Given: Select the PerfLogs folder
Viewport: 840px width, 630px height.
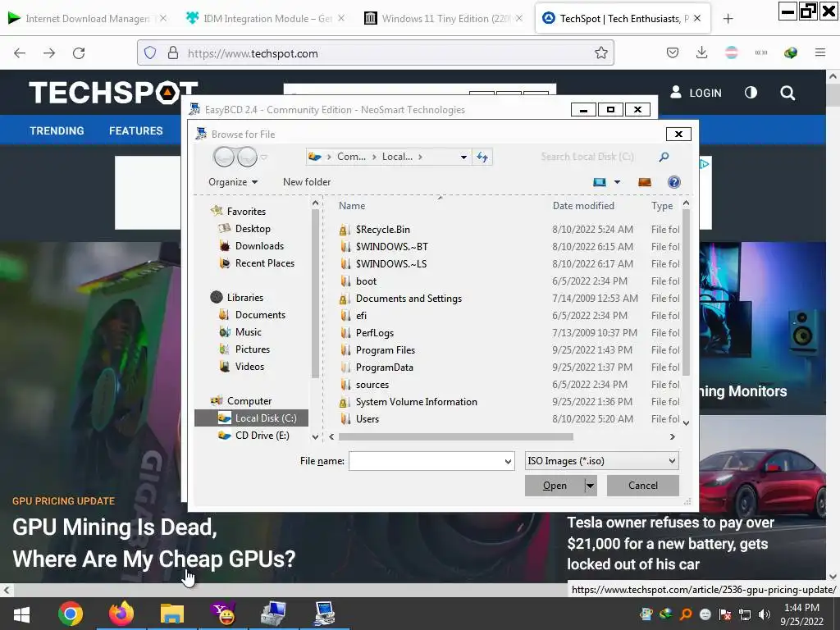Looking at the screenshot, I should pos(374,333).
